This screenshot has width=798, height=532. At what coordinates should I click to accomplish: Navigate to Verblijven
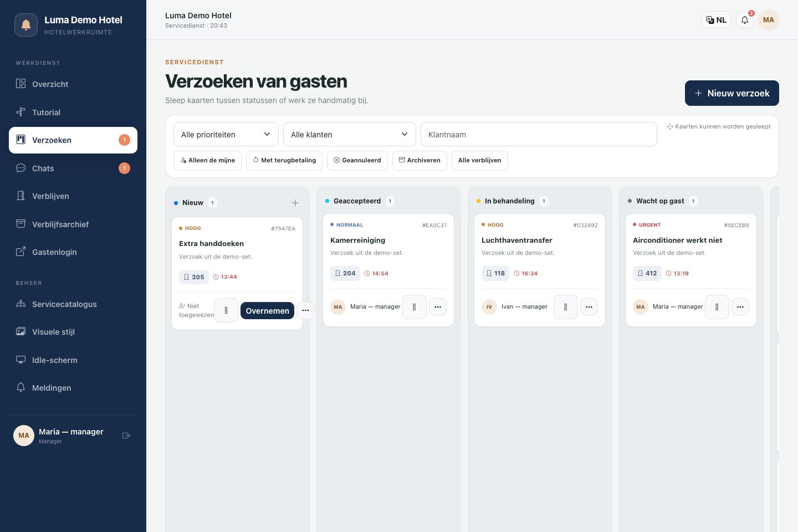click(x=73, y=196)
